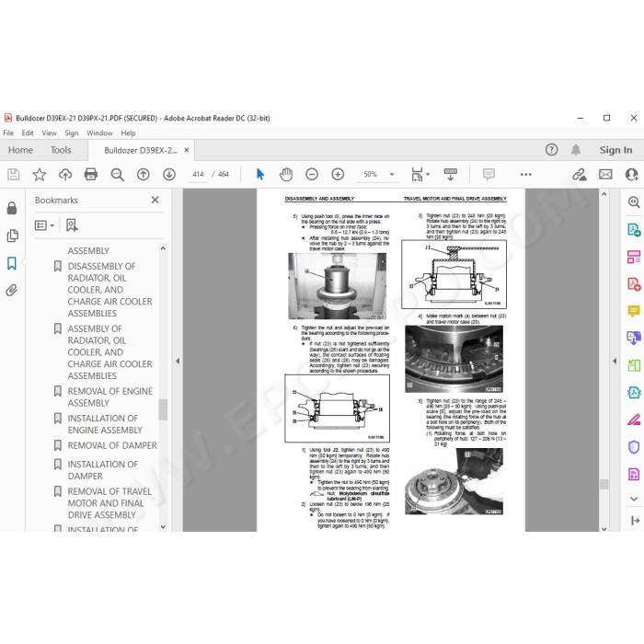Viewport: 644px width, 644px height.
Task: View security lock settings in left pane
Action: point(12,208)
